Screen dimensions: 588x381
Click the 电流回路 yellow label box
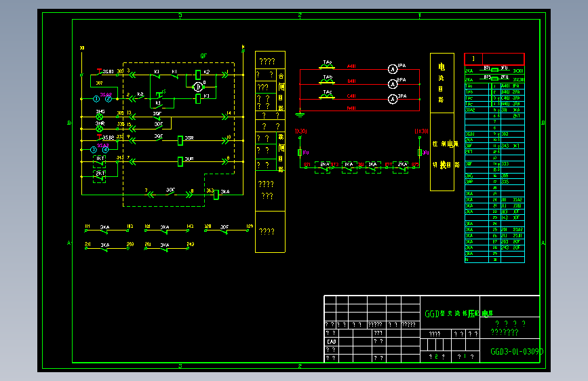tap(442, 83)
